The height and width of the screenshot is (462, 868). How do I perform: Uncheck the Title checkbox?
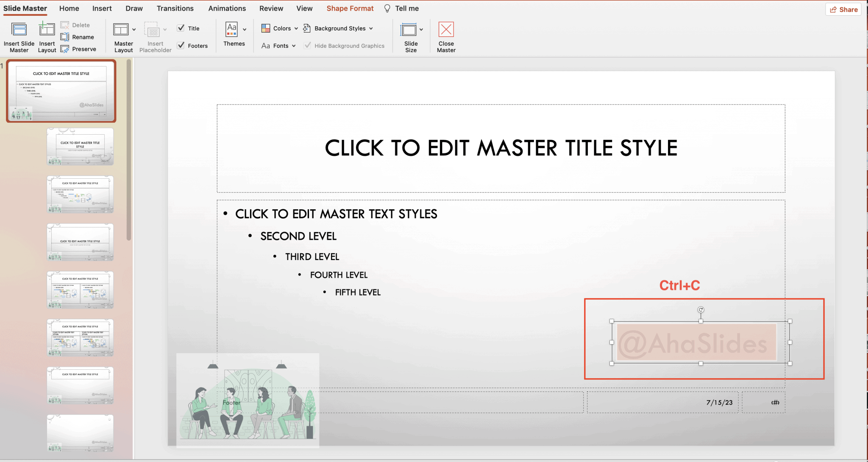coord(181,28)
